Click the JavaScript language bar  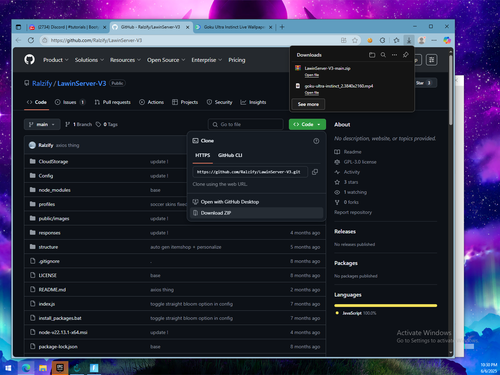[x=386, y=305]
